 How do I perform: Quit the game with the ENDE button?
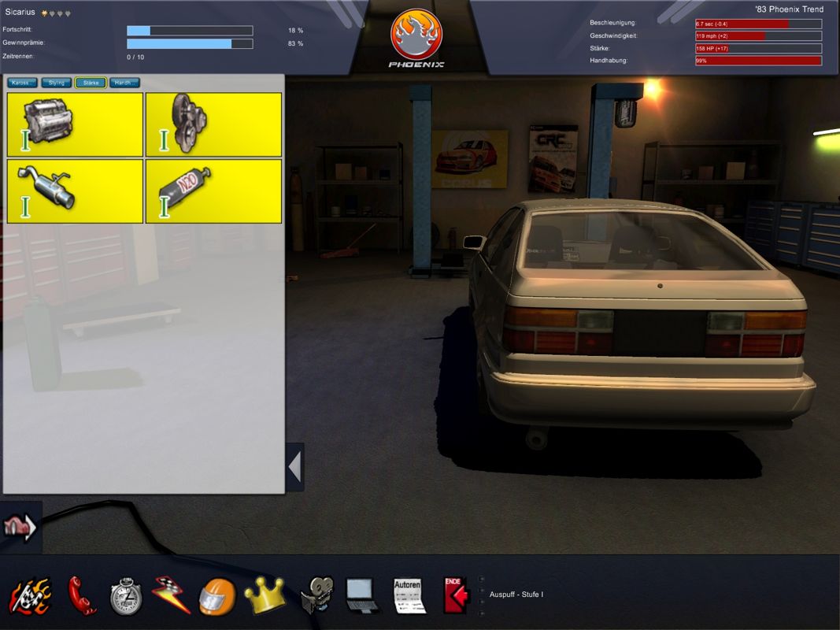pos(454,593)
